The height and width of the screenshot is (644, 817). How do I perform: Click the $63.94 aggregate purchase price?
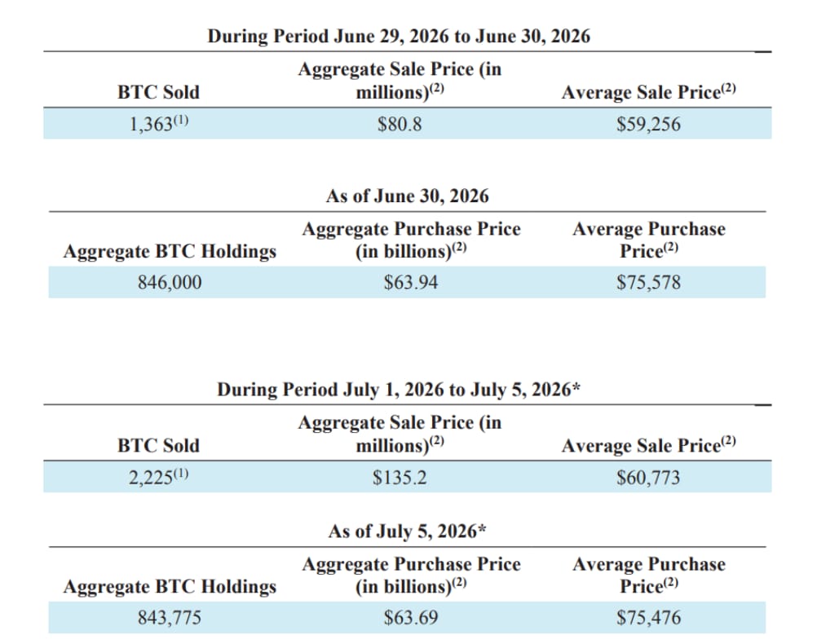click(x=411, y=282)
